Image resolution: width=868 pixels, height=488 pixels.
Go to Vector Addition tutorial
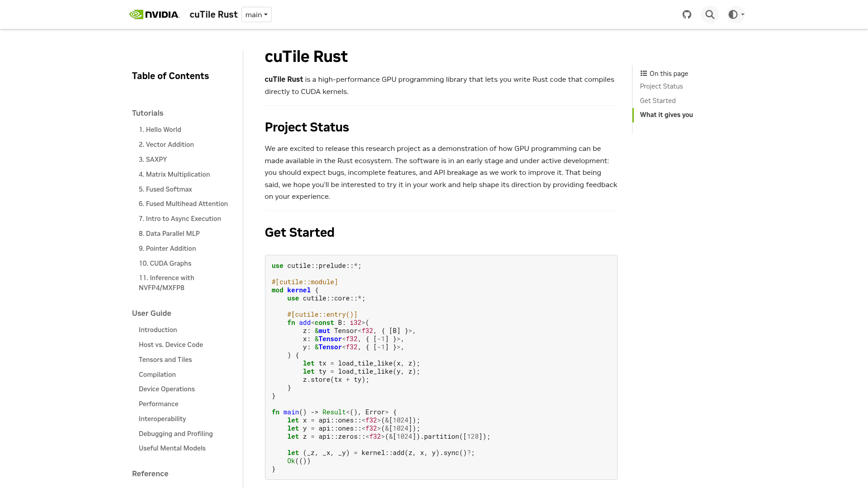tap(166, 145)
